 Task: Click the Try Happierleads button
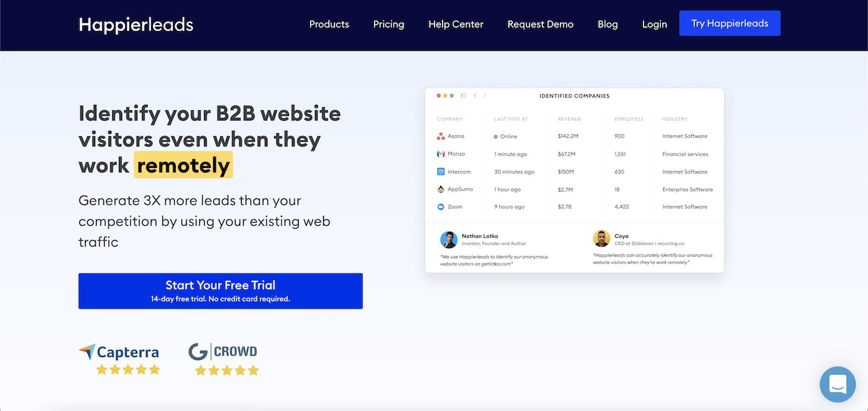click(x=730, y=23)
